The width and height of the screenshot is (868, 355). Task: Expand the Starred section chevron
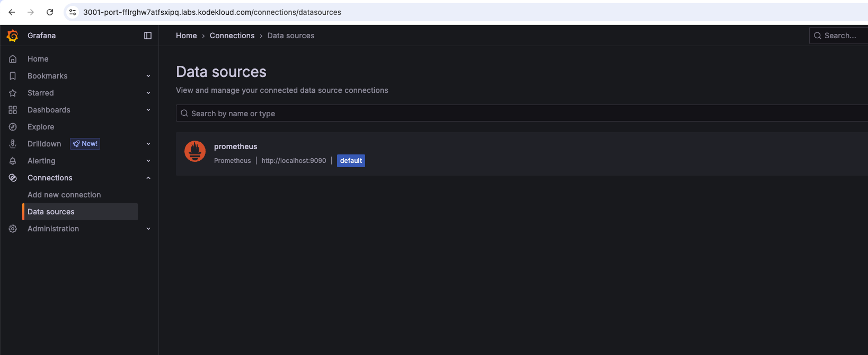coord(148,93)
